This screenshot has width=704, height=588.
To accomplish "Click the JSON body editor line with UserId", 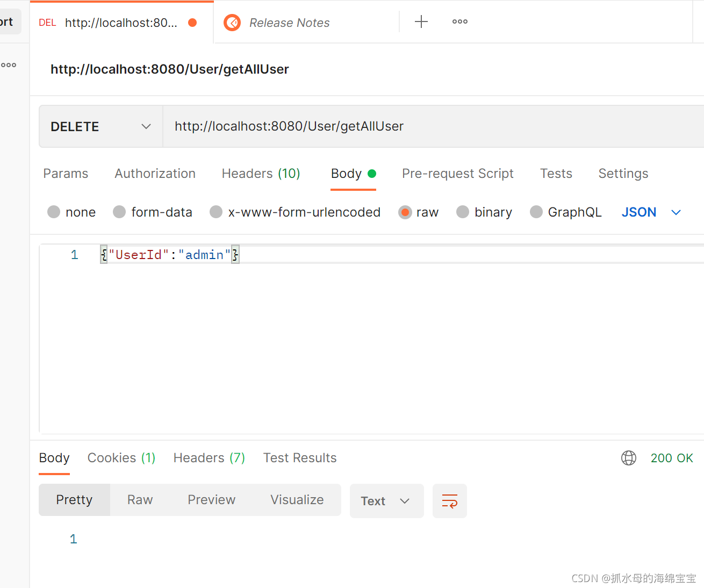I will [170, 255].
